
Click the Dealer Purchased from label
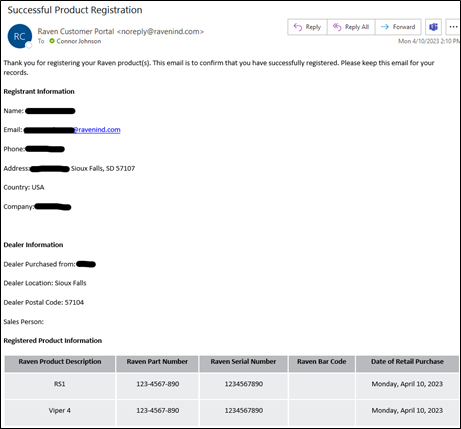(x=39, y=264)
